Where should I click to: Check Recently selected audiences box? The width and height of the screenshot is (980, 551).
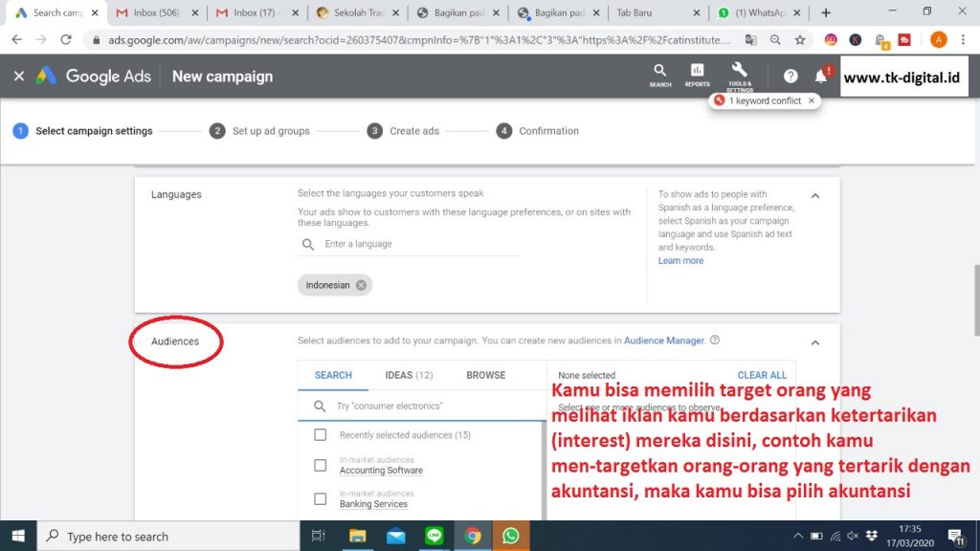[x=321, y=435]
